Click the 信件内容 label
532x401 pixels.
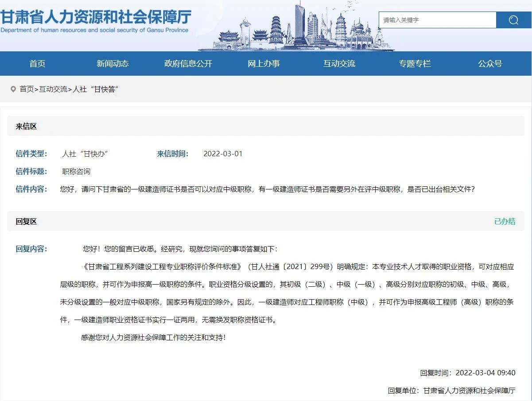point(31,189)
